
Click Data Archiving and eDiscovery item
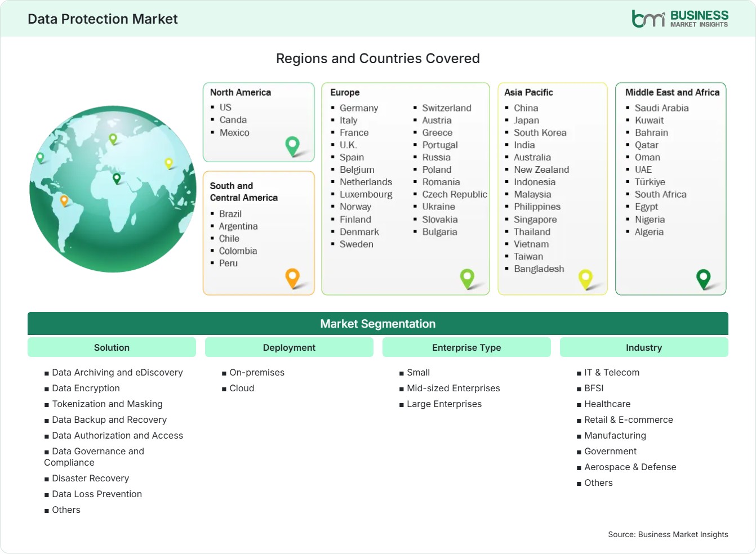117,373
